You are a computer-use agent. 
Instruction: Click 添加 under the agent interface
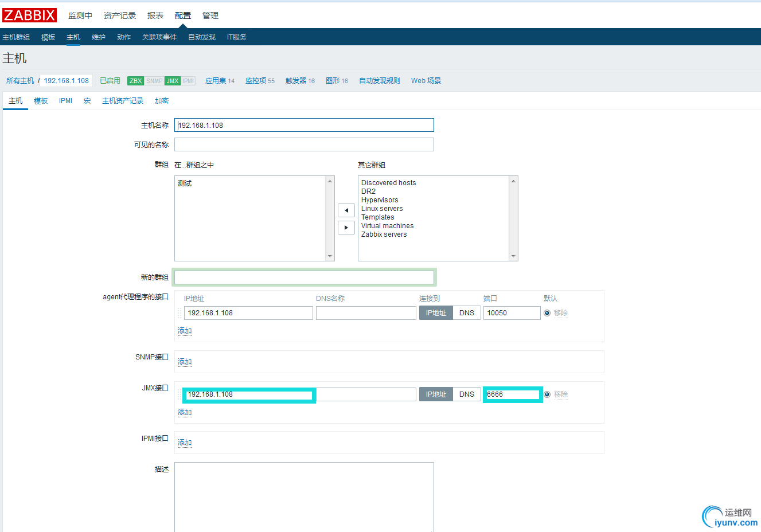coord(185,331)
